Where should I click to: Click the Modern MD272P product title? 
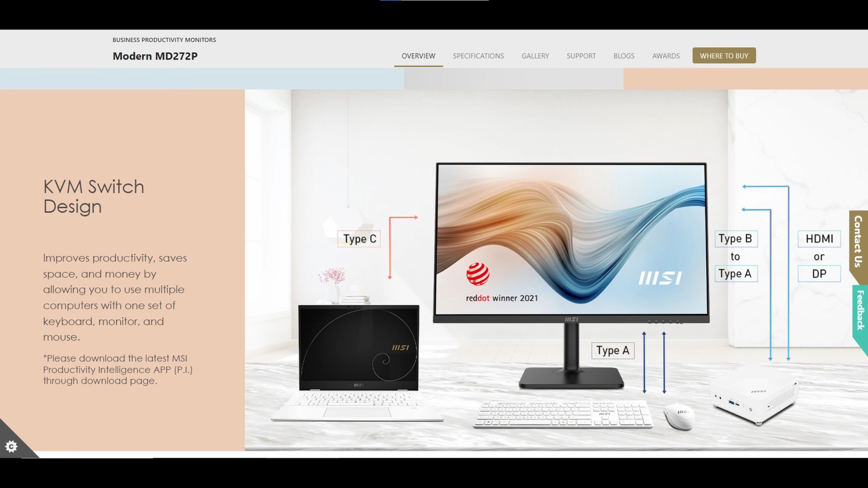[155, 56]
